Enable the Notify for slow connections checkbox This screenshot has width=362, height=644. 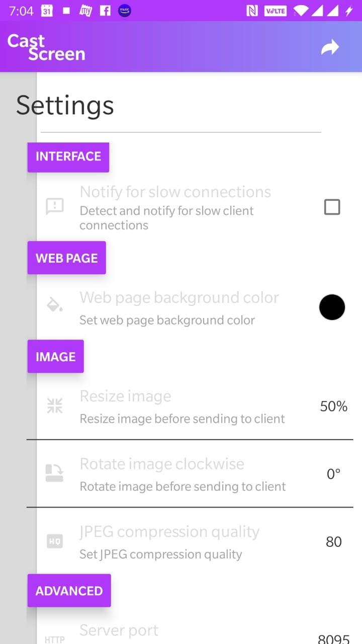332,207
